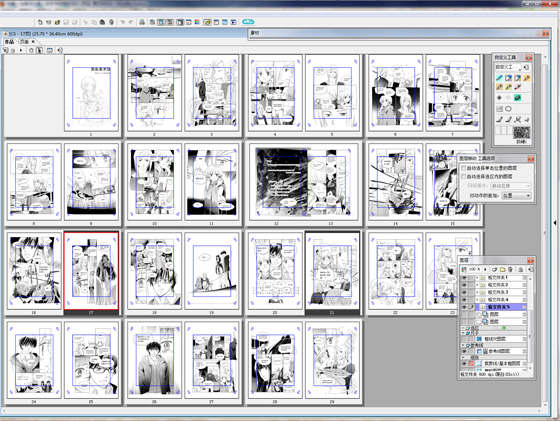Click the open folder icon in the main toolbar

57,22
